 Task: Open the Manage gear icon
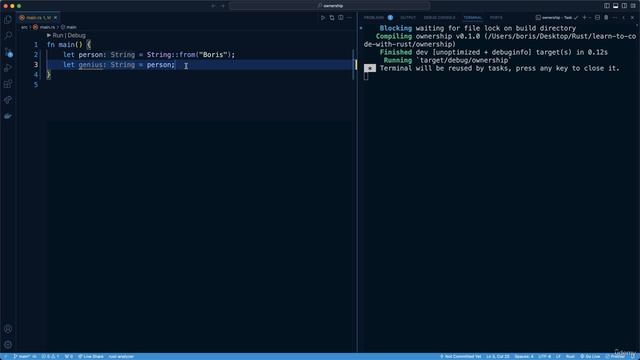(8, 344)
